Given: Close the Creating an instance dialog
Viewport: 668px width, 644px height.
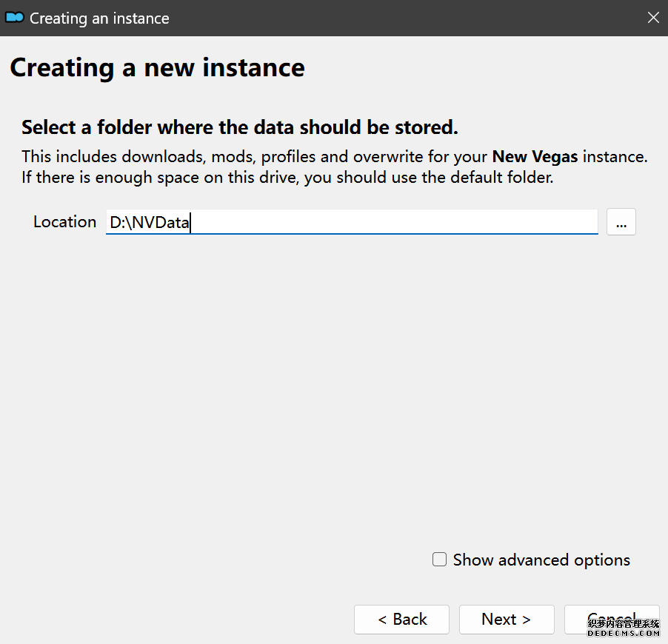Looking at the screenshot, I should click(x=652, y=18).
